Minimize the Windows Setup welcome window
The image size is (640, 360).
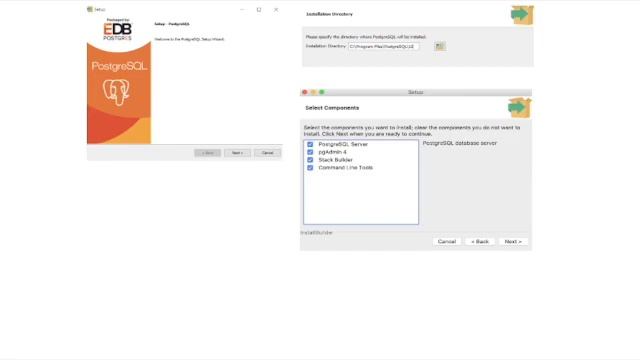[x=242, y=9]
